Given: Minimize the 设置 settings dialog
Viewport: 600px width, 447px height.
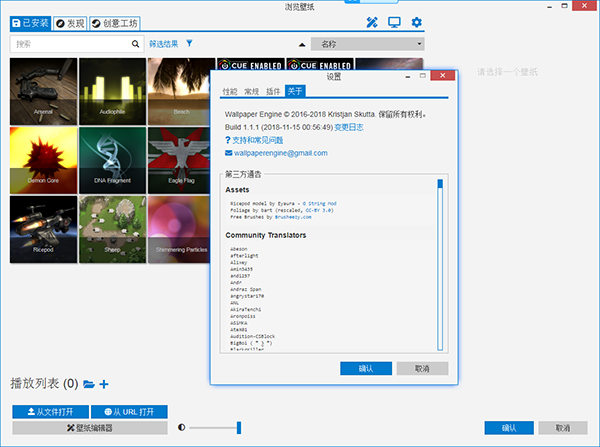Looking at the screenshot, I should pyautogui.click(x=408, y=76).
